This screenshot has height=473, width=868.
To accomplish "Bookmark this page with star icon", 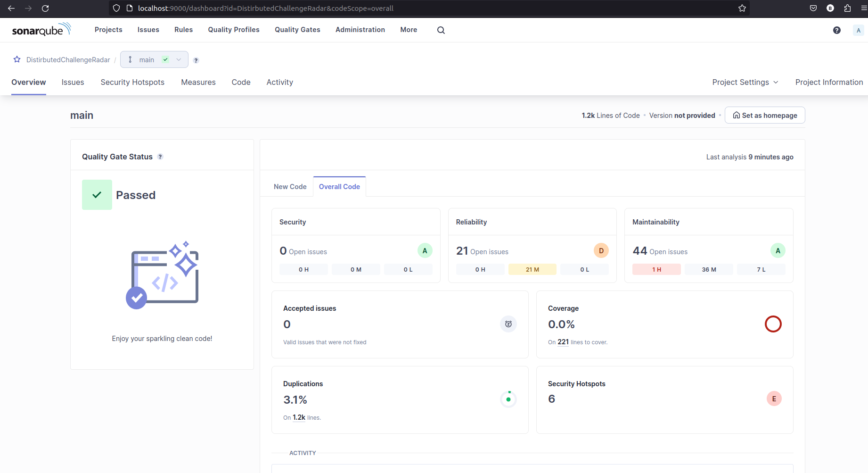I will pos(742,8).
